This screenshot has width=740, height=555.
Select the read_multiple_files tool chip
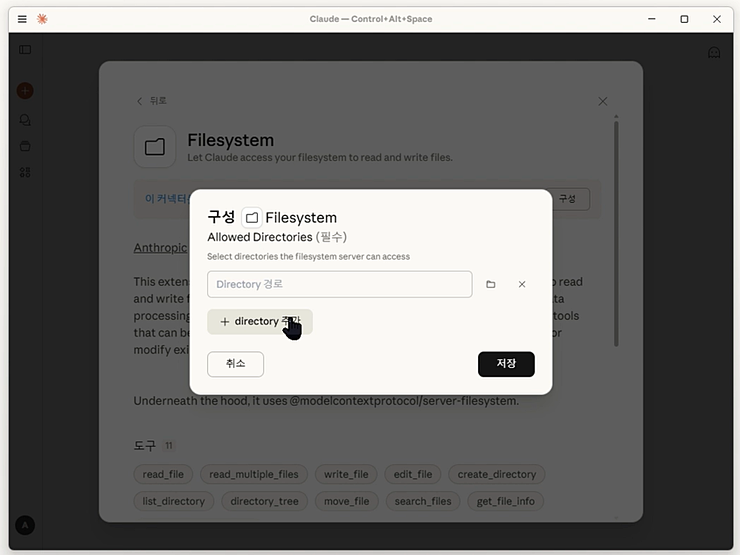pyautogui.click(x=254, y=474)
